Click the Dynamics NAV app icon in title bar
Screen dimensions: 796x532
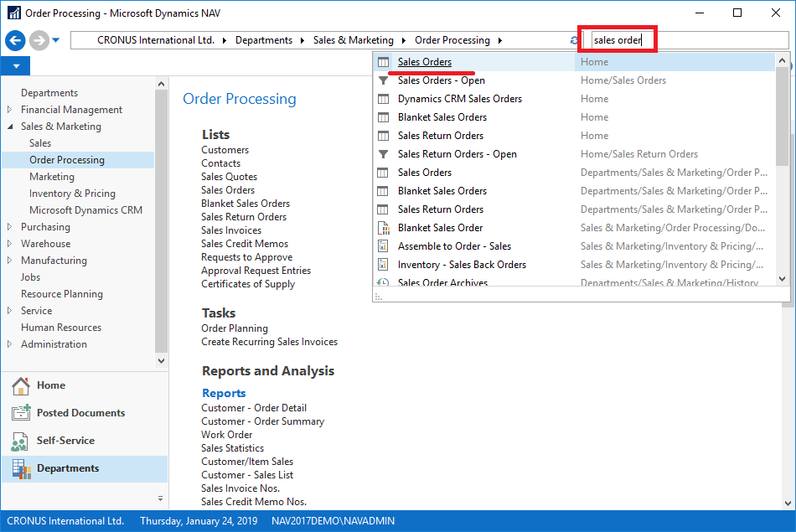[13, 13]
